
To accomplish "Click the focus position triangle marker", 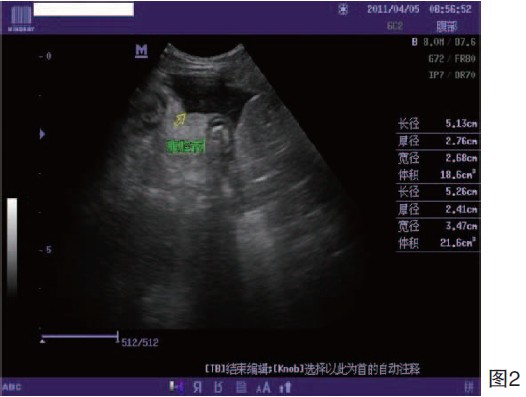I will pos(42,134).
